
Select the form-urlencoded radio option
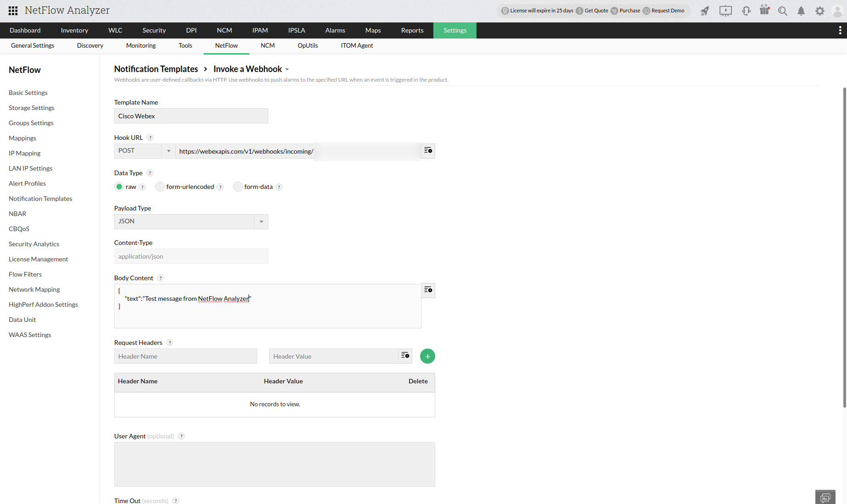pos(160,187)
